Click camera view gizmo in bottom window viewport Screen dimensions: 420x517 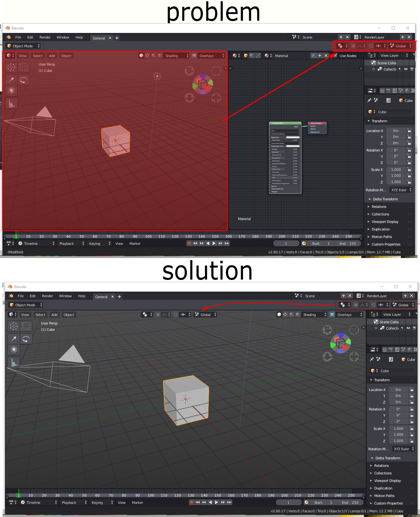coord(327,330)
